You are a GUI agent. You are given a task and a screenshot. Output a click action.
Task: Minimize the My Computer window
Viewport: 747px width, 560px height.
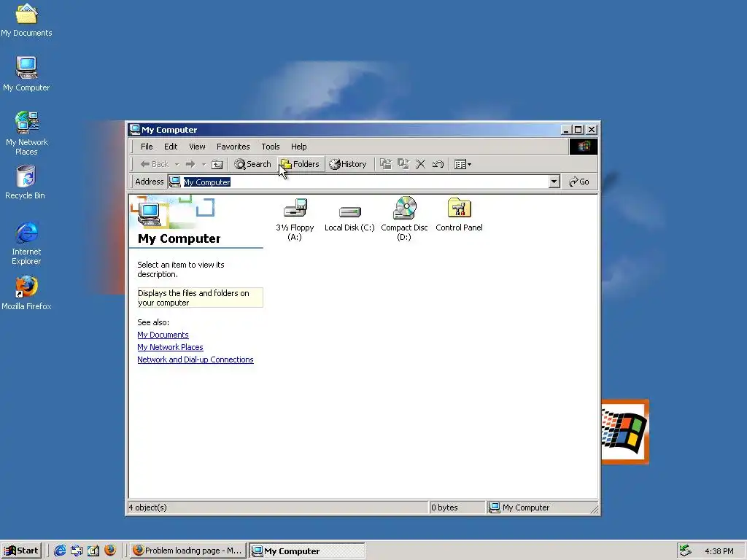(x=566, y=130)
